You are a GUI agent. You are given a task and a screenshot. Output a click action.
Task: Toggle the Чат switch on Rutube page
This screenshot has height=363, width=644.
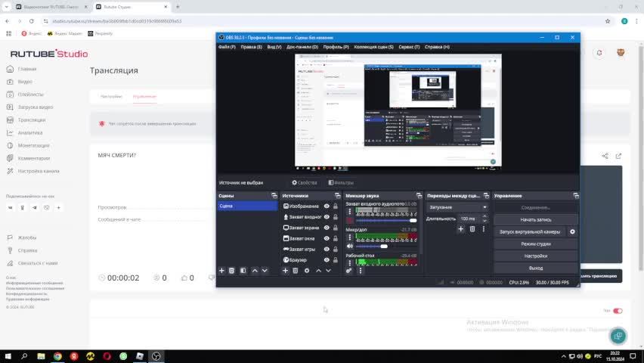618,311
